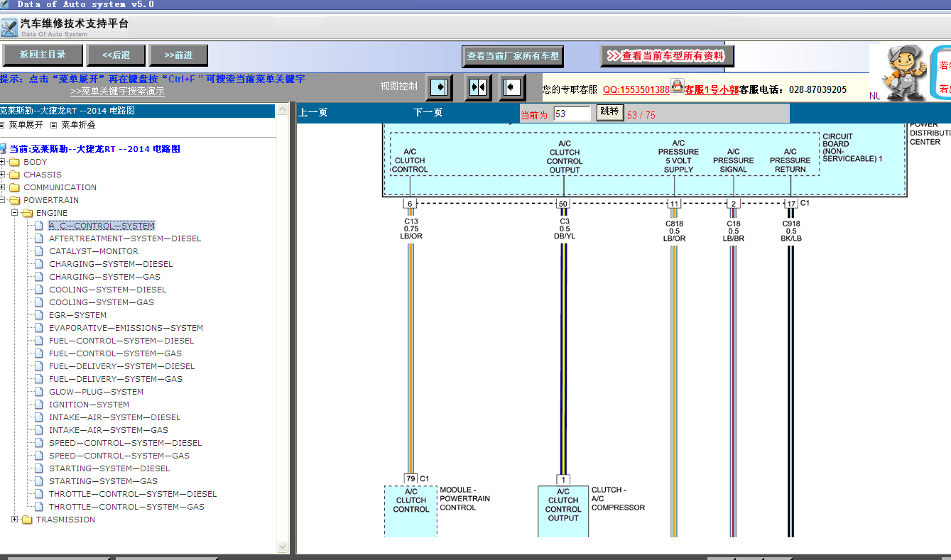Image resolution: width=951 pixels, height=560 pixels.
Task: Collapse the ENGINE subfolder
Action: [x=15, y=213]
